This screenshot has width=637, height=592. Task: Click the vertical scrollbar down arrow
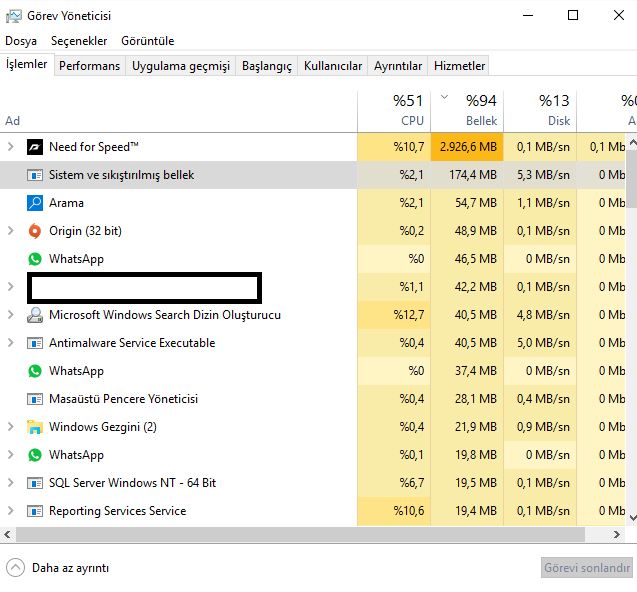point(633,518)
